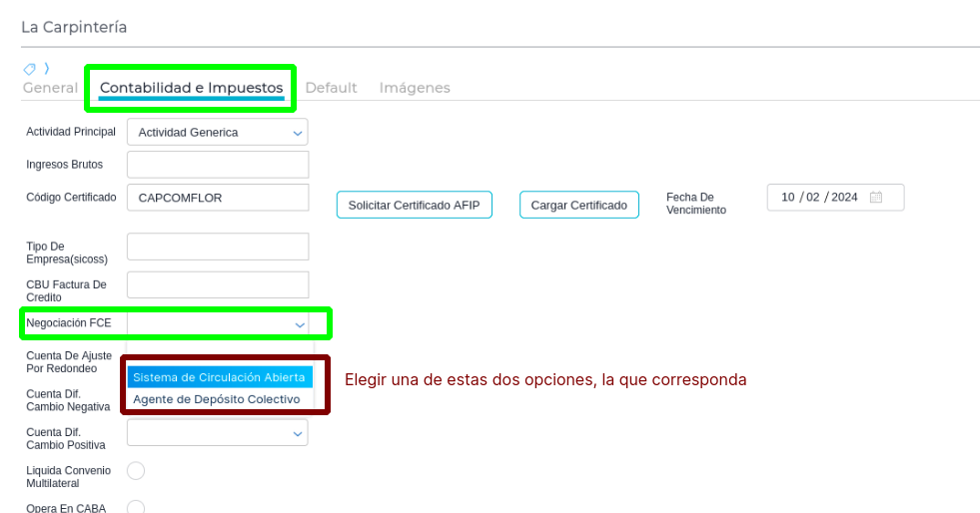
Task: Switch to the General tab
Action: coord(51,88)
